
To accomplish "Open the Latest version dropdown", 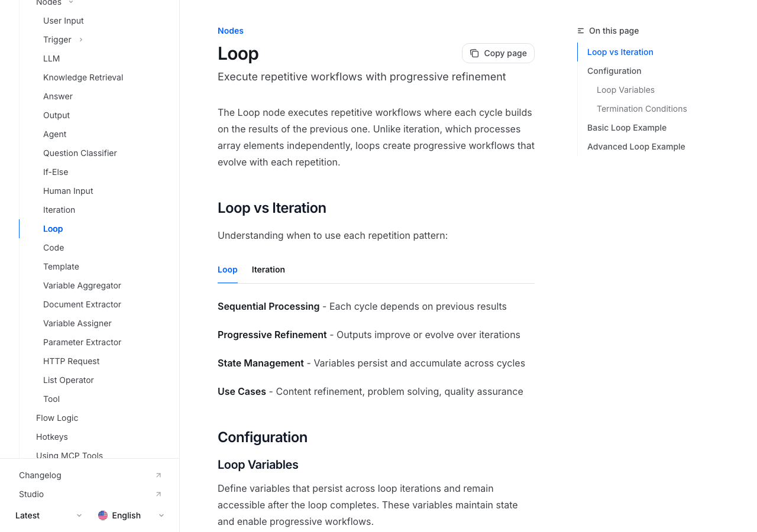I will [x=49, y=515].
